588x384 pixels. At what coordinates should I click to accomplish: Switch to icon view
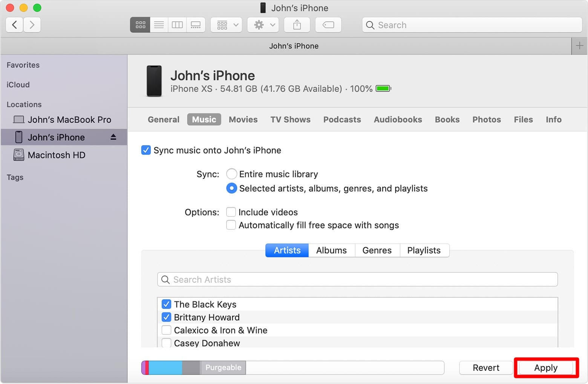140,25
